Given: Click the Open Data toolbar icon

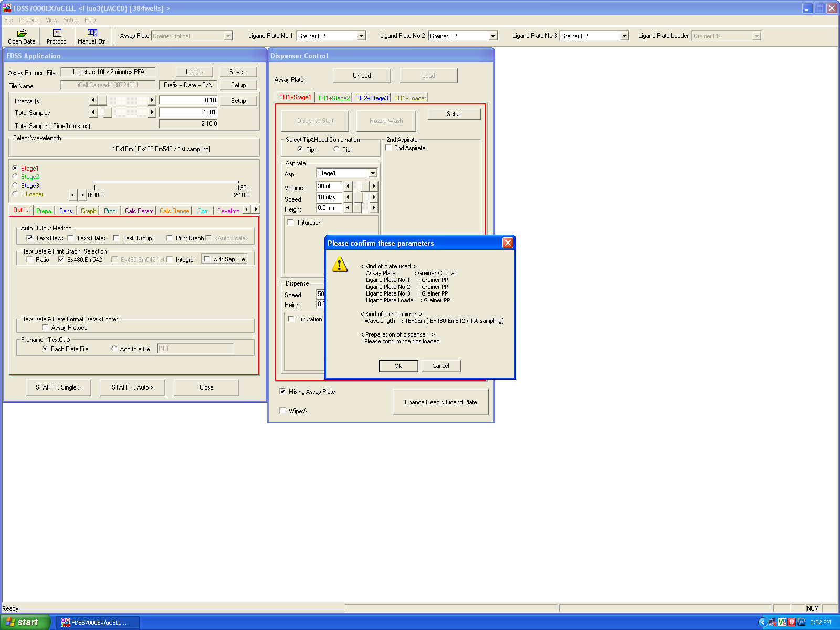Looking at the screenshot, I should 22,36.
